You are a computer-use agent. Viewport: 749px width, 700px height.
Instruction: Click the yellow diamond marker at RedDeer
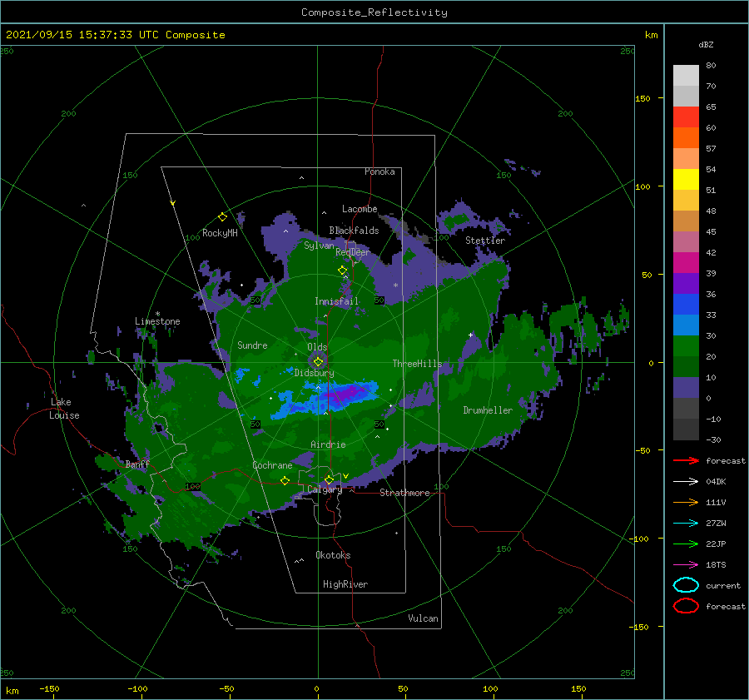pos(343,271)
